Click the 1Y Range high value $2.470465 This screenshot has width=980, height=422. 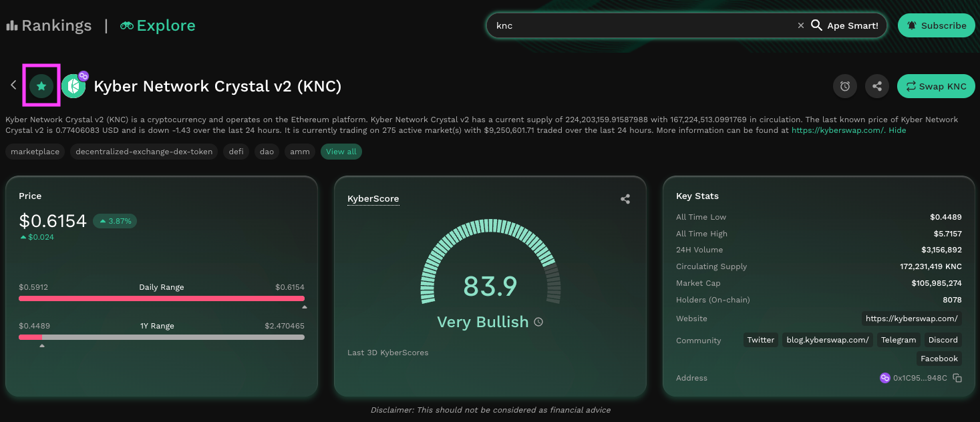285,326
